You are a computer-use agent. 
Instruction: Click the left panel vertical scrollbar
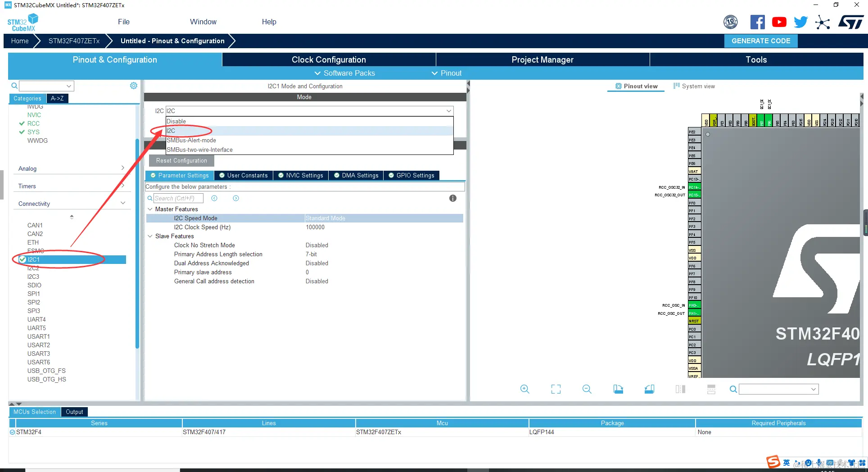137,243
